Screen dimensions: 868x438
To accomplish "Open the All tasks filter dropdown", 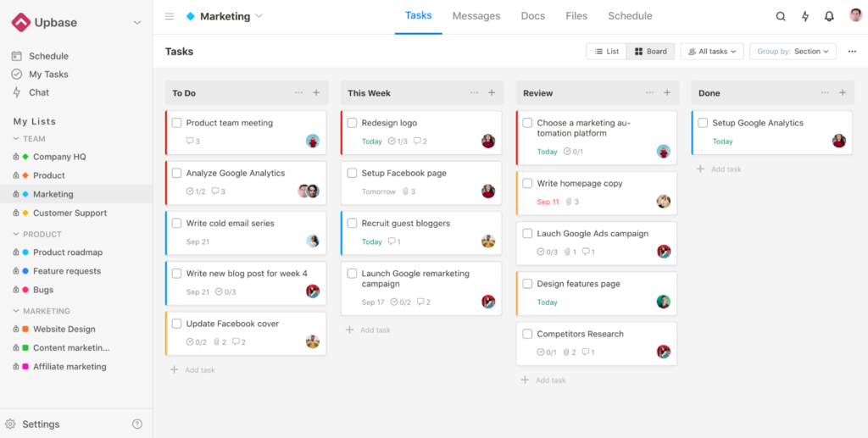I will click(x=712, y=52).
